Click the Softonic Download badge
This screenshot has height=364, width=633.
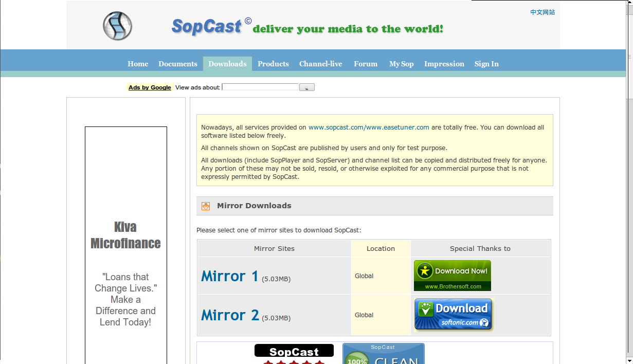coord(454,315)
